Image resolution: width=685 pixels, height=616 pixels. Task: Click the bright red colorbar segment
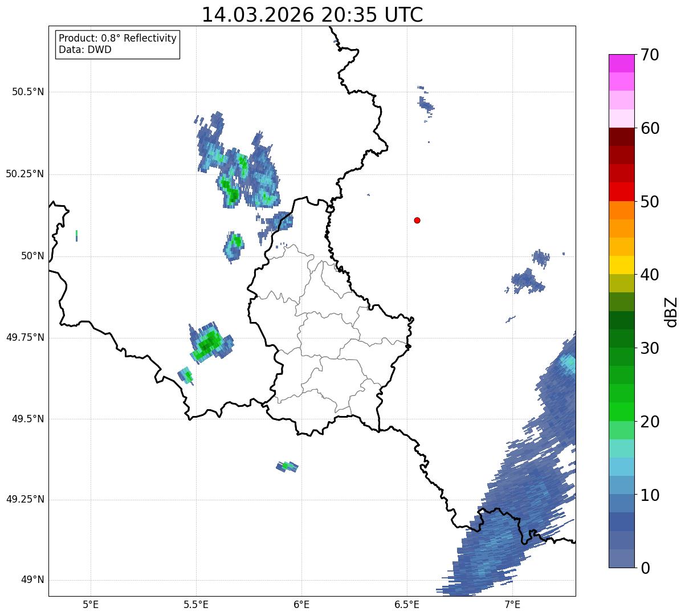pyautogui.click(x=621, y=192)
